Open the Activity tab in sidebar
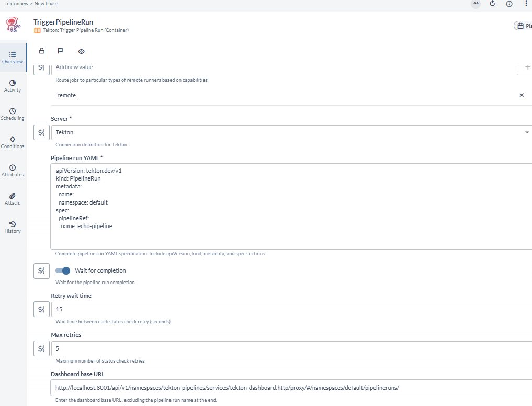532x406 pixels. (x=13, y=86)
